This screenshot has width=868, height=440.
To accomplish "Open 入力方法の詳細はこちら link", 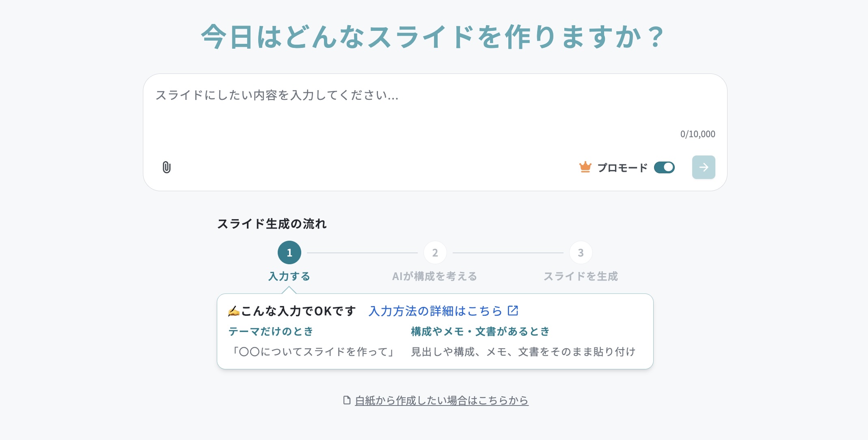I will [436, 311].
